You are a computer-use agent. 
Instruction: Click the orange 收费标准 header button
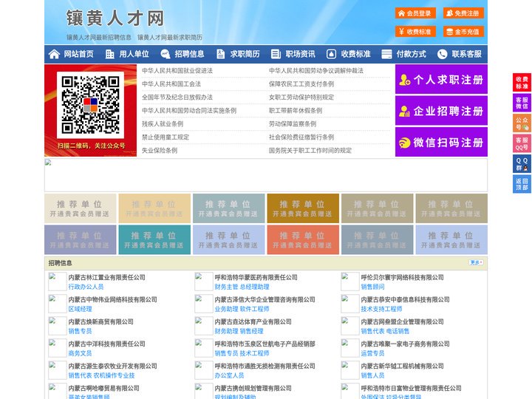(x=415, y=32)
